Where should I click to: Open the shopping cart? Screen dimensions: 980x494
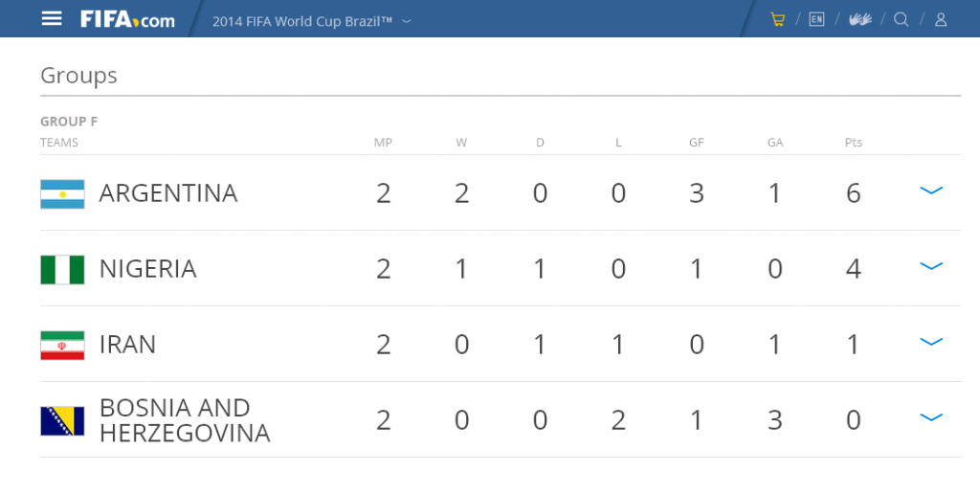coord(777,19)
